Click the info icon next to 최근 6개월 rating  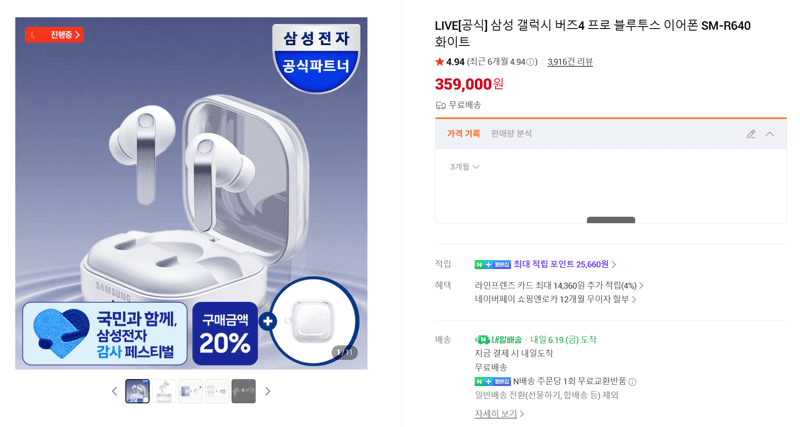pos(531,62)
